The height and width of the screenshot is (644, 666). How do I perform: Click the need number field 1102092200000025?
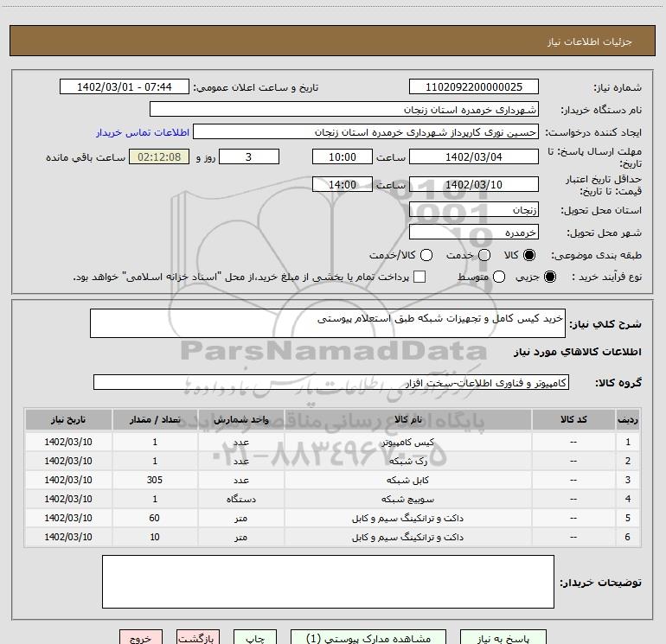[x=474, y=86]
